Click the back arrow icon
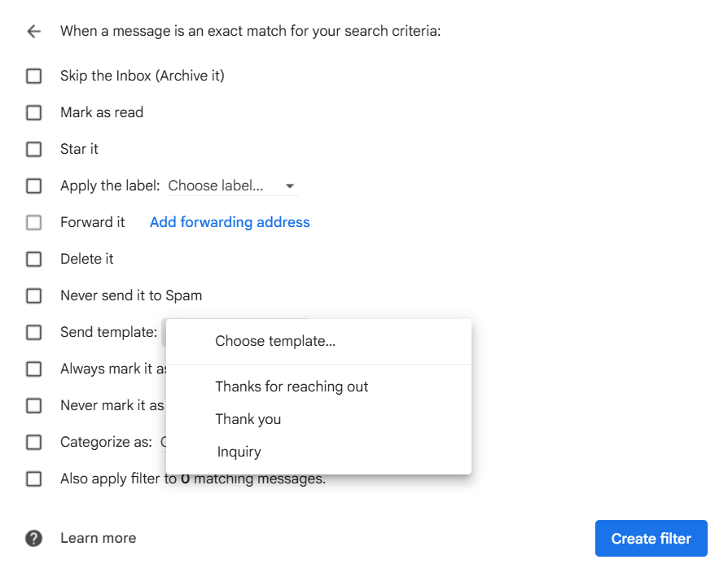Viewport: 728px width, 577px height. coord(33,32)
